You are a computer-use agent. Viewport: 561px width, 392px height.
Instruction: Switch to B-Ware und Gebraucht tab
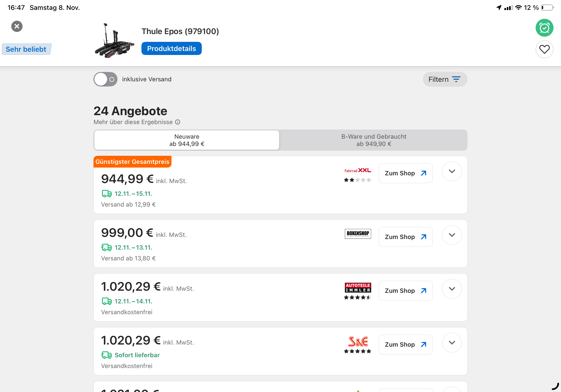tap(373, 140)
